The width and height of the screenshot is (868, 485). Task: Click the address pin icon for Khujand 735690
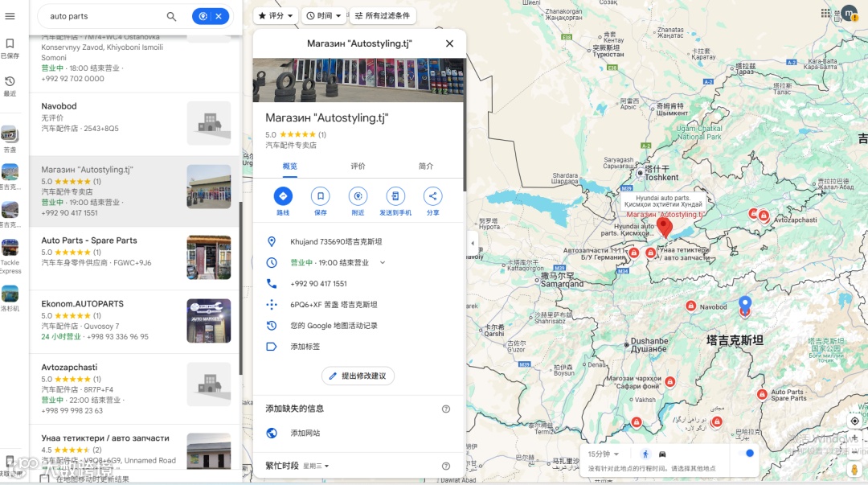pos(272,241)
